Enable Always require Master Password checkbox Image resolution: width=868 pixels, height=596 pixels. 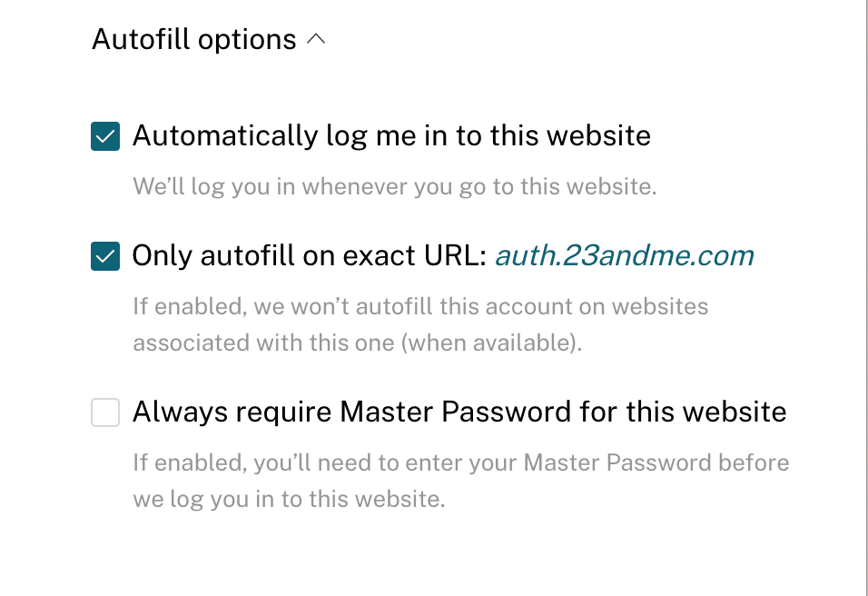coord(105,413)
